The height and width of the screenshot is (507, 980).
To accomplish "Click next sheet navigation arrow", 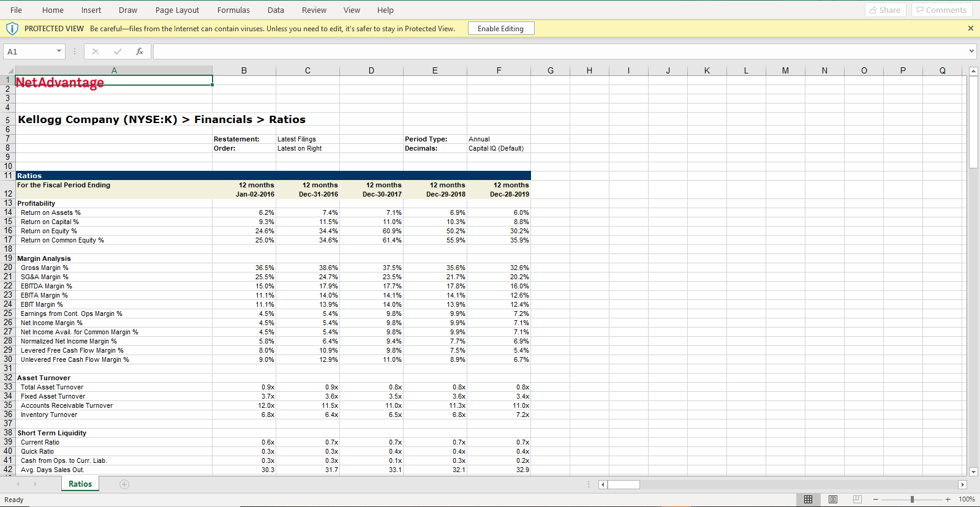I will (35, 484).
